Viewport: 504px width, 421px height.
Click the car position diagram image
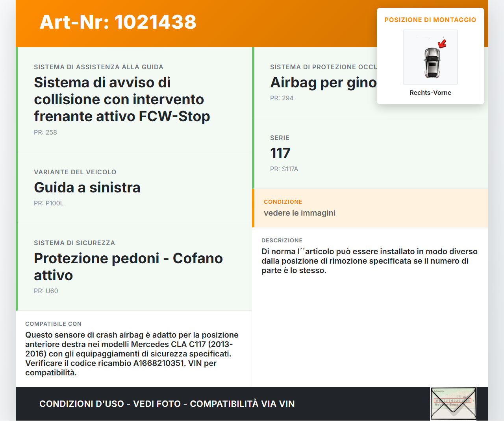point(430,57)
